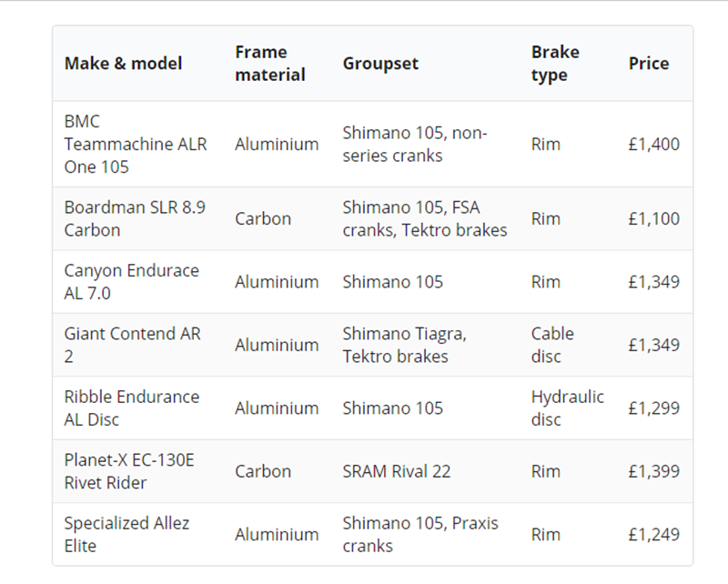
Task: Click the Canyon Endurace AL 7.0 cell
Action: tap(131, 282)
